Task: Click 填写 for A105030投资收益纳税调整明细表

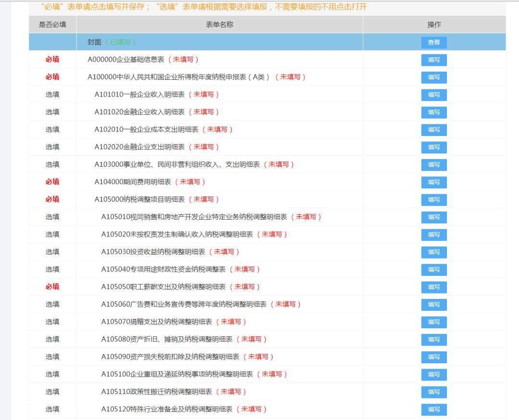Action: pyautogui.click(x=434, y=252)
